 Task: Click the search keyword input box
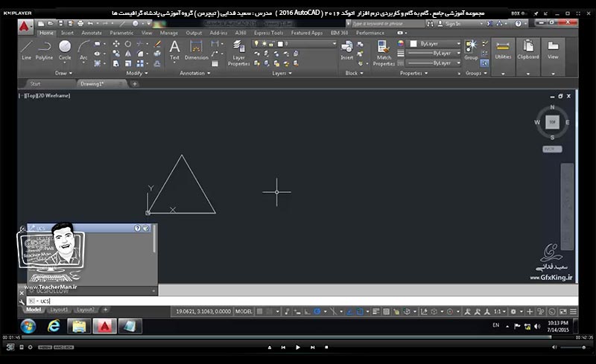387,24
